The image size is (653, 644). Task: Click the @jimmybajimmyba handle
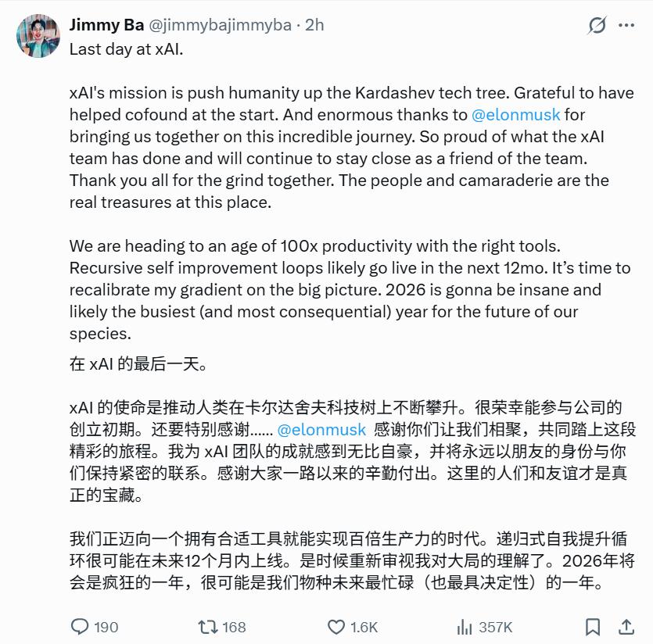pyautogui.click(x=220, y=25)
